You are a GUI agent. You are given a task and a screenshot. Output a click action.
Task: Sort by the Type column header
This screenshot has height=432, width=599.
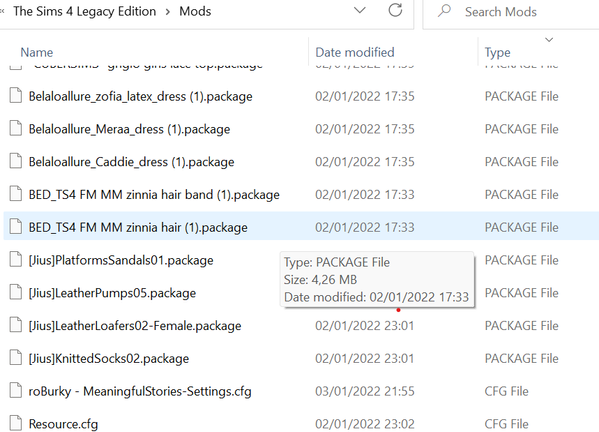point(497,53)
